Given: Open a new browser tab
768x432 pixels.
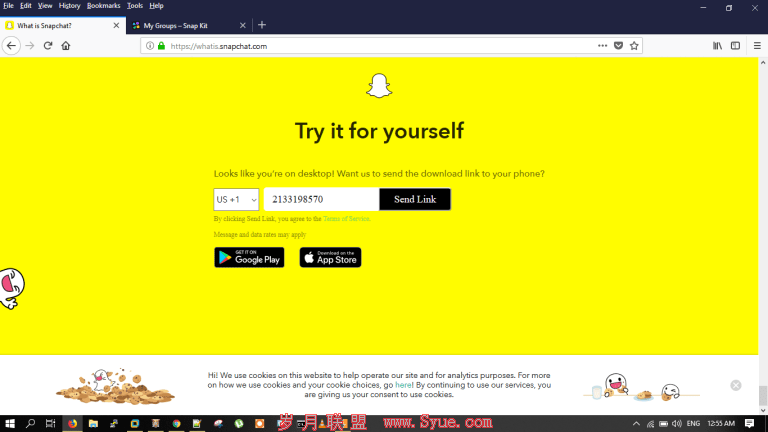Looking at the screenshot, I should tap(262, 25).
